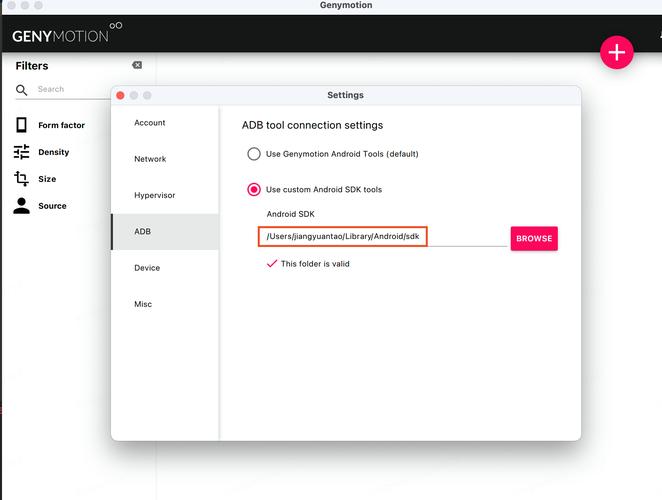Click the Source person icon
662x500 pixels.
[22, 206]
